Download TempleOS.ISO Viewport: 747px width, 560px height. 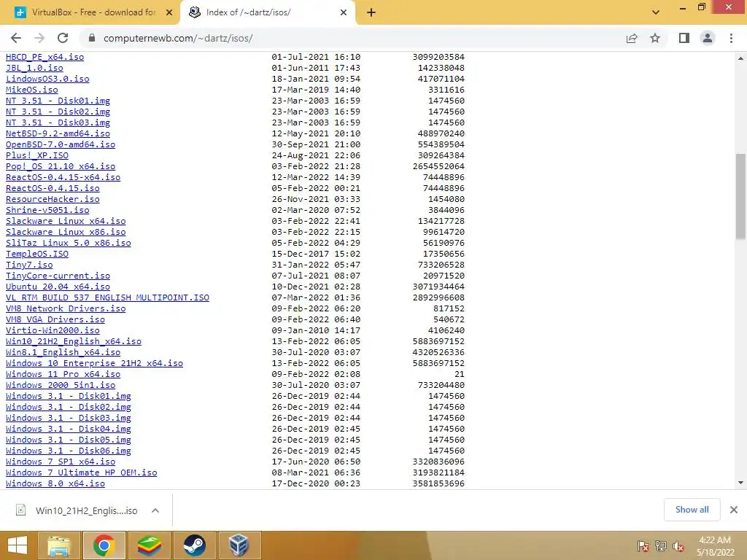click(37, 254)
